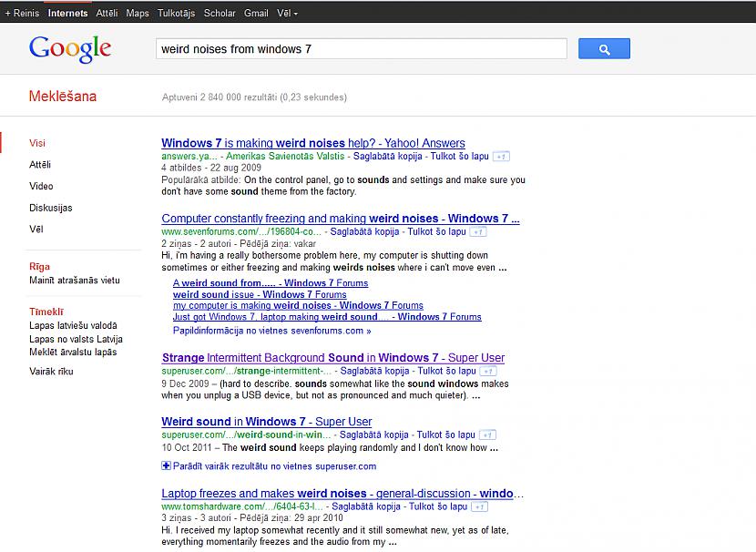Open weird sound issue sublink
This screenshot has width=756, height=552.
point(260,294)
